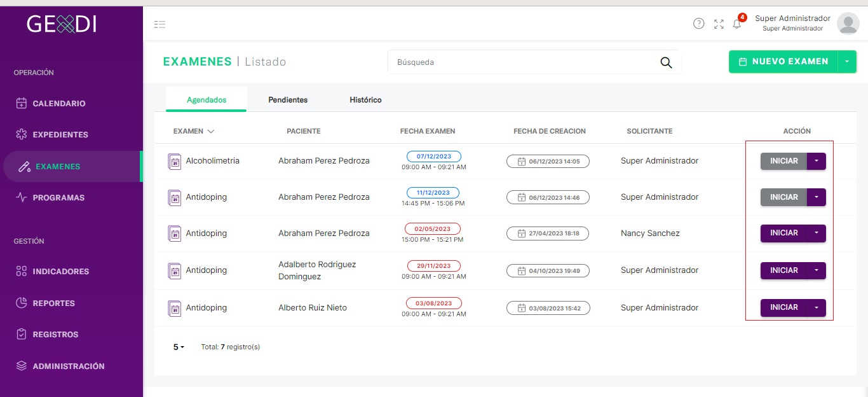Open action dropdown for Alberto Ruiz Nieto row
The image size is (868, 397).
tap(817, 307)
